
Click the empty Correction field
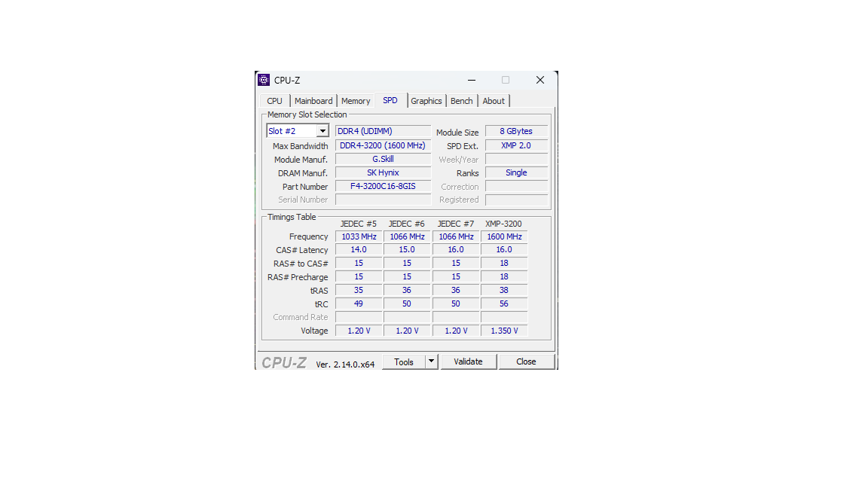pos(516,187)
